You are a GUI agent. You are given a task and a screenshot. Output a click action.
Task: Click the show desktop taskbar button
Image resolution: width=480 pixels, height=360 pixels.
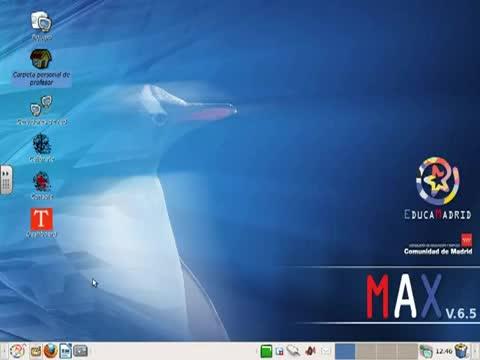(80, 351)
